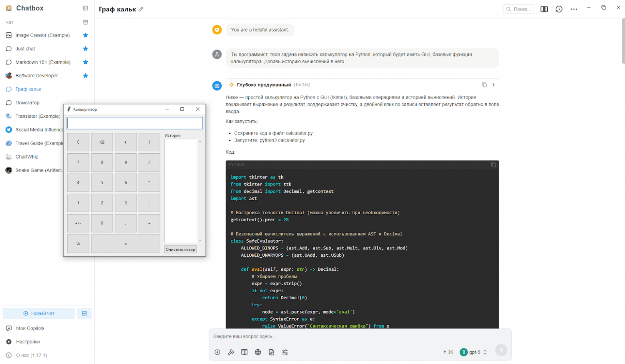Unstar the Image Creator (Example) chat
Viewport: 625px width, 364px height.
click(x=85, y=35)
